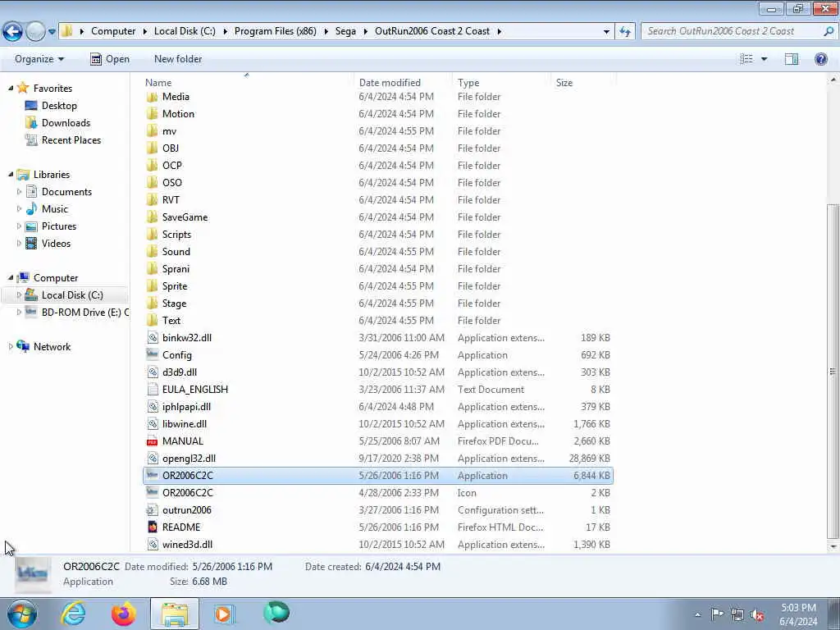The image size is (840, 630).
Task: Select the SaveGame folder icon
Action: (152, 217)
